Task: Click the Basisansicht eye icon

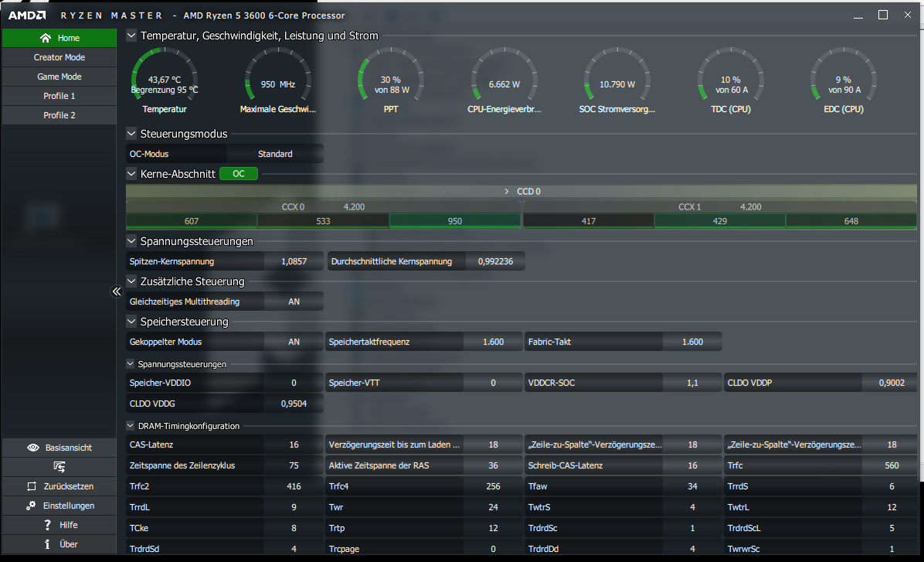Action: coord(33,448)
